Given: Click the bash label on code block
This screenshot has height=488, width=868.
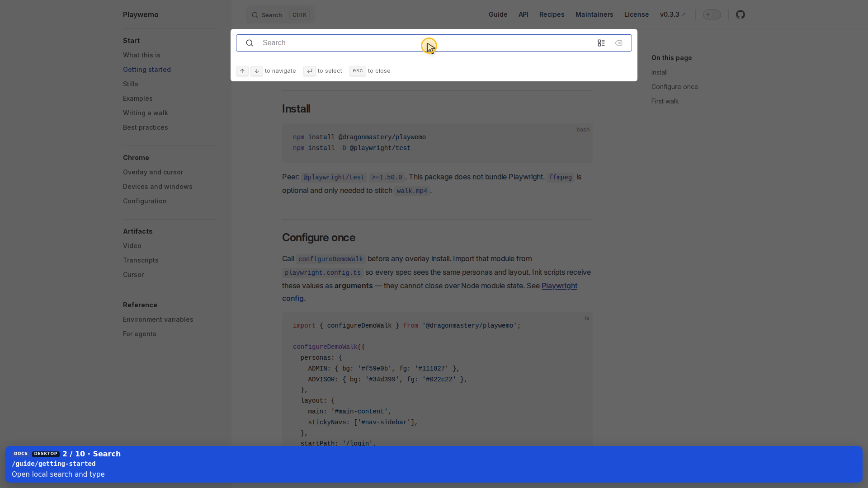Looking at the screenshot, I should (583, 130).
